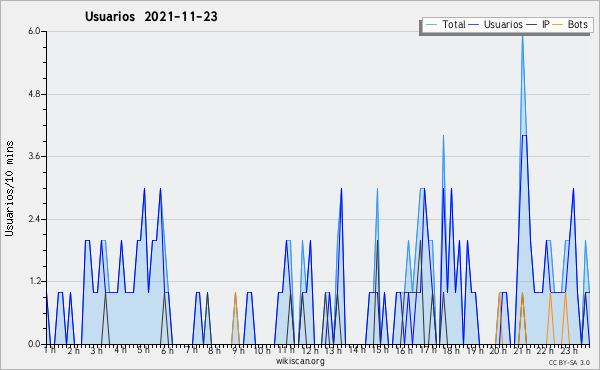Click the "13 h" x-axis label

coord(333,350)
